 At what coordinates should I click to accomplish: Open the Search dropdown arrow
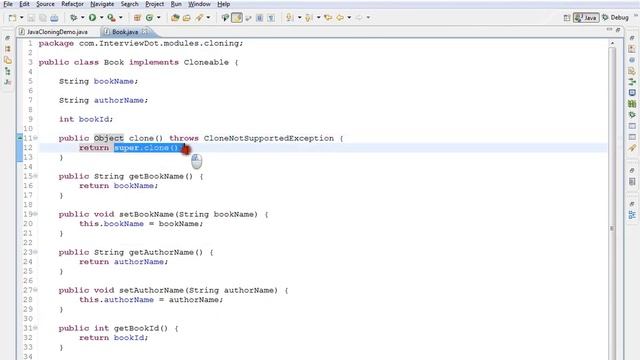tap(208, 18)
